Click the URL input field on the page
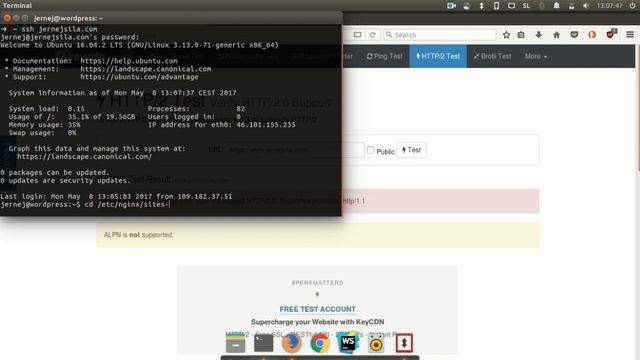This screenshot has width=640, height=360. click(295, 150)
